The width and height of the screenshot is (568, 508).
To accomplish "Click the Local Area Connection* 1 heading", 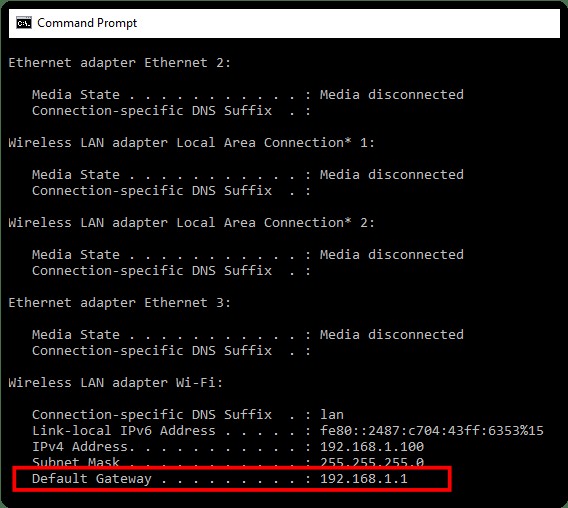I will point(191,143).
